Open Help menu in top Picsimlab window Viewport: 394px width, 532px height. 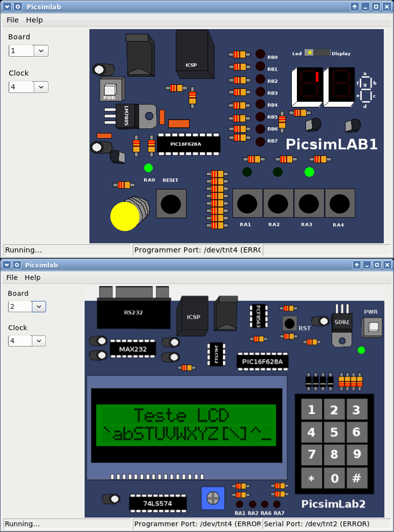click(34, 20)
